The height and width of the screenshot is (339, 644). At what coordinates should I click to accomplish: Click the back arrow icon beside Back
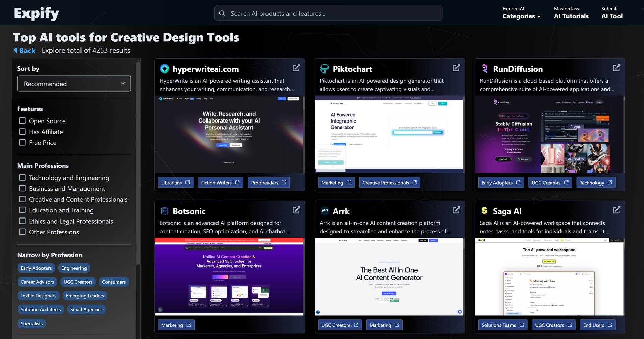(x=15, y=50)
